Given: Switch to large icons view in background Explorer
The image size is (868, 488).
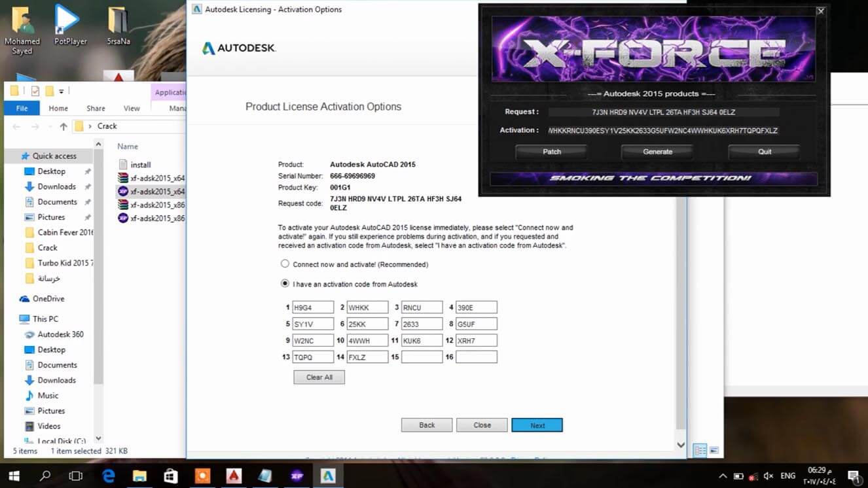Looking at the screenshot, I should (x=714, y=451).
